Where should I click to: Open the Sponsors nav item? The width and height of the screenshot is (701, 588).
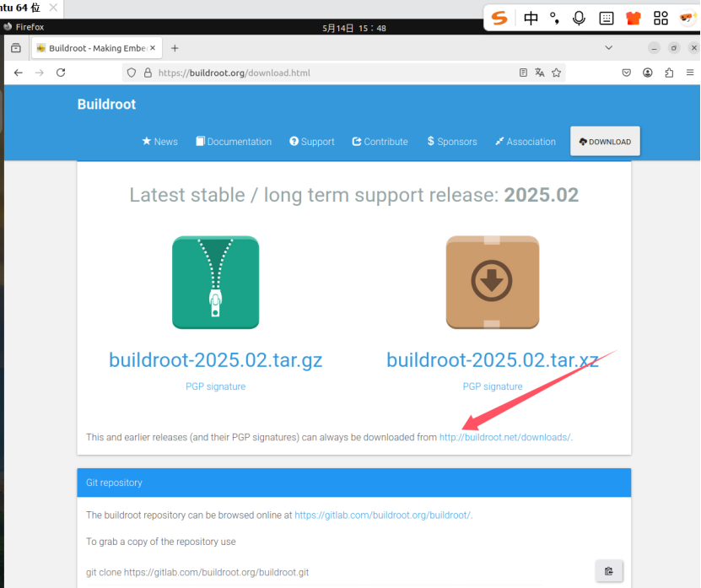pyautogui.click(x=452, y=142)
